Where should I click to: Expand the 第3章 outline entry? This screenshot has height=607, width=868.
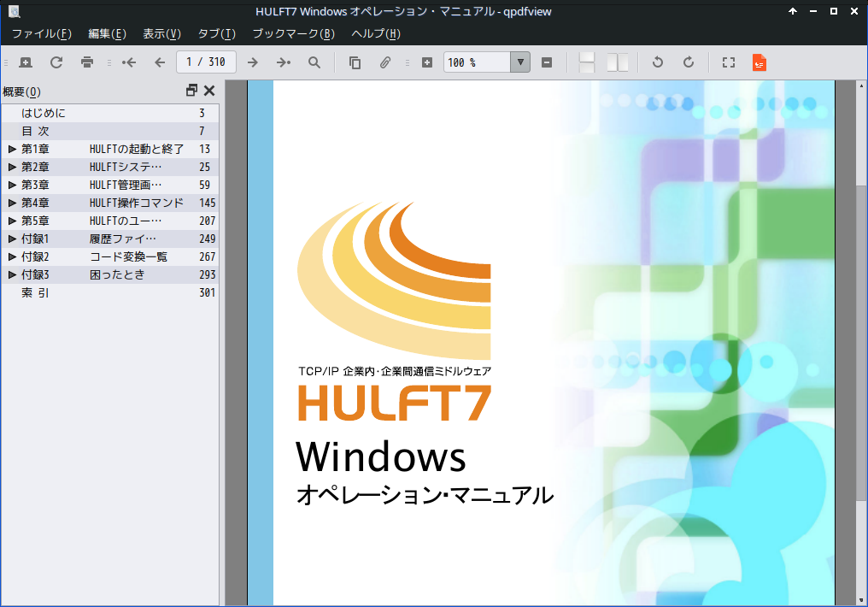[12, 185]
